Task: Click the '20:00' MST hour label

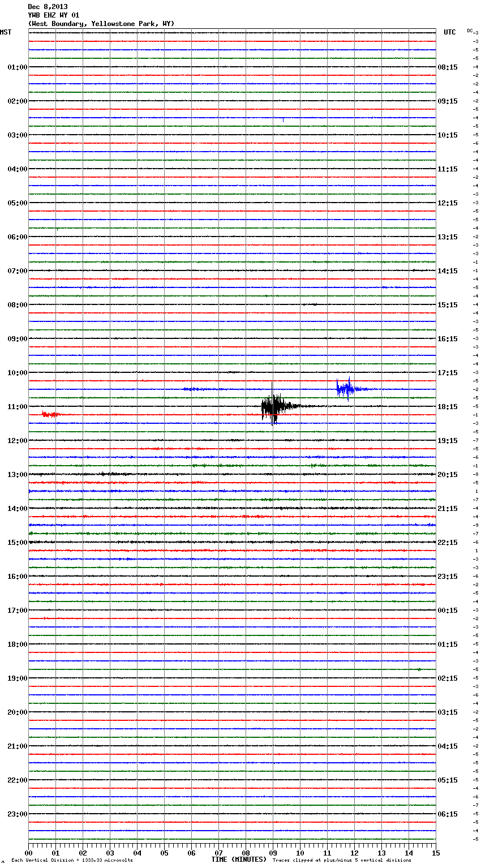Action: [x=18, y=712]
